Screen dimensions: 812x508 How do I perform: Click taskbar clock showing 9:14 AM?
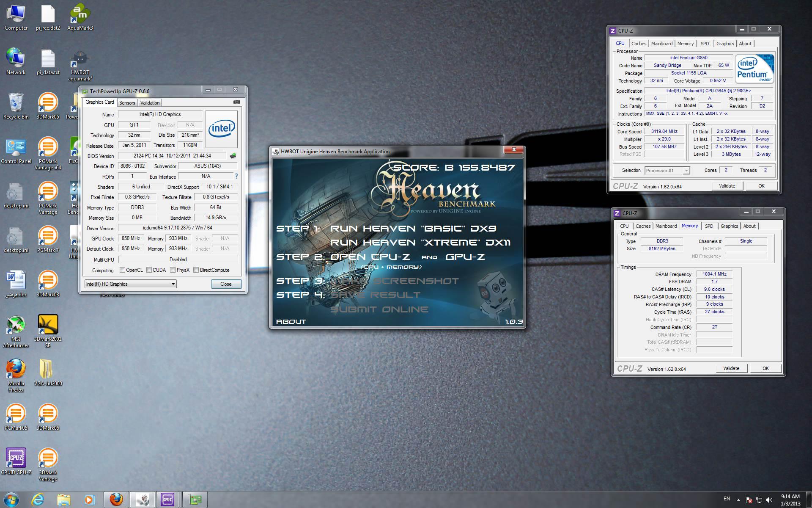790,500
